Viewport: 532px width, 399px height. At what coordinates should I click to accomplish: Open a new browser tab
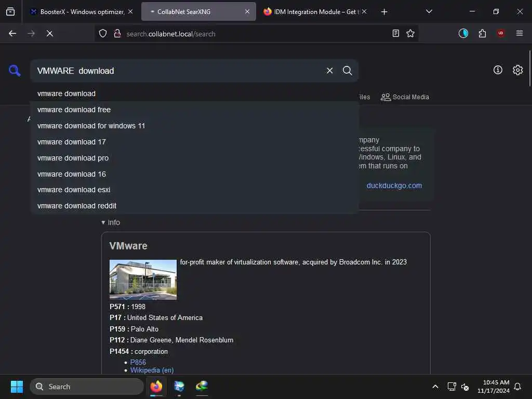(384, 12)
